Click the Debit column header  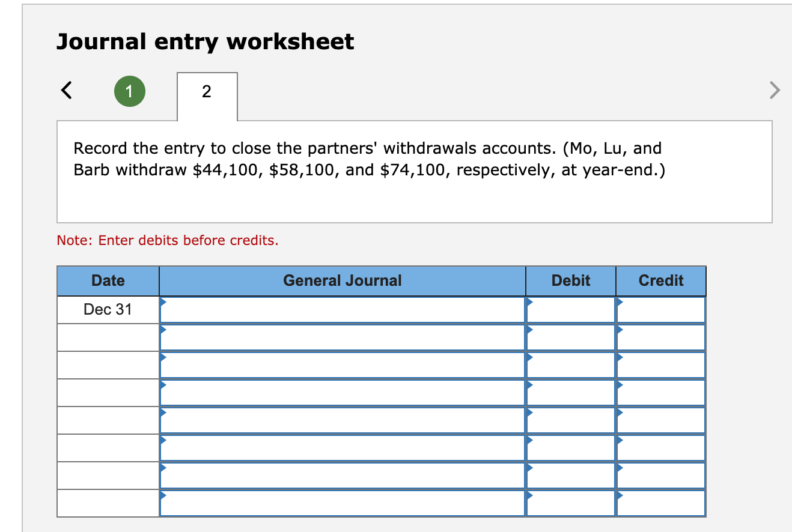pos(570,280)
